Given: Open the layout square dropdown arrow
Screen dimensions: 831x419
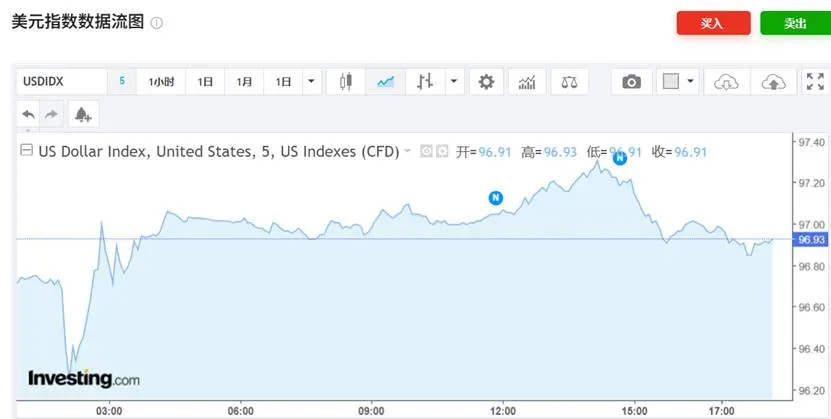Looking at the screenshot, I should click(x=691, y=82).
